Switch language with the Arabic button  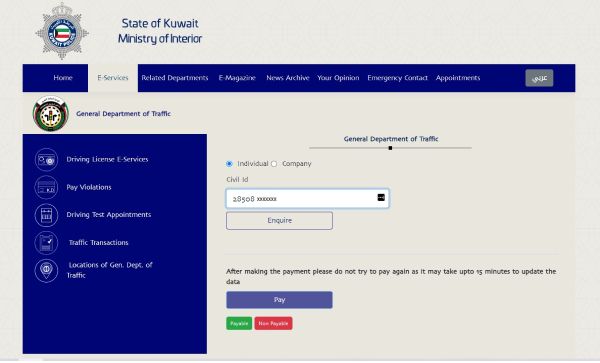539,78
